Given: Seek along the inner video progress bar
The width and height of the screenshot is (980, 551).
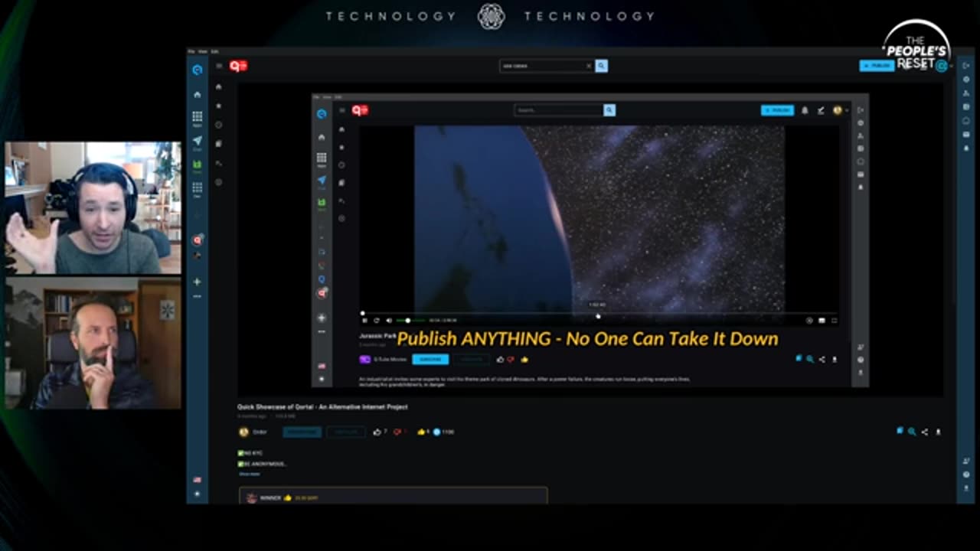Looking at the screenshot, I should (599, 313).
